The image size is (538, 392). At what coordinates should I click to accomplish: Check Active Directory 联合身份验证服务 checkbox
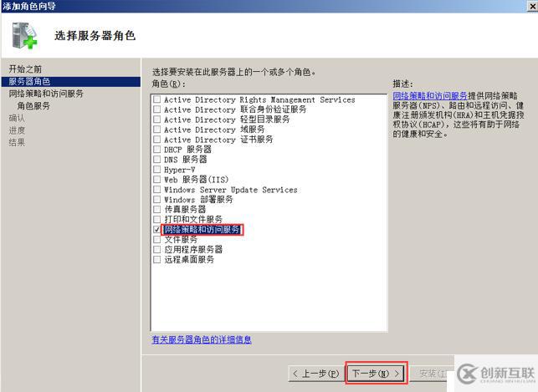click(156, 109)
